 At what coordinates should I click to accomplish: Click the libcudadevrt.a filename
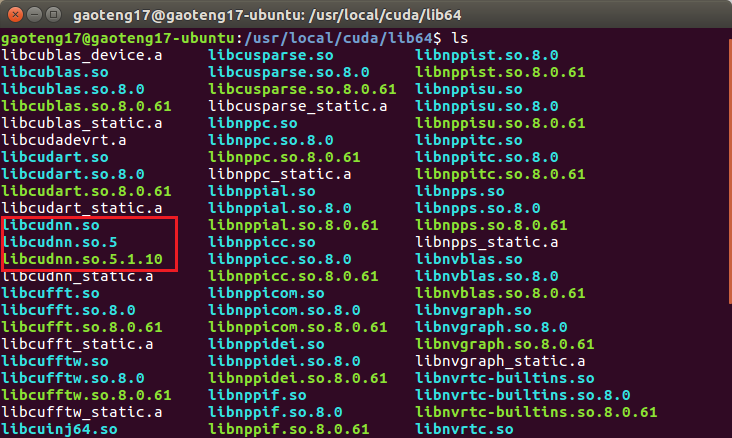[64, 140]
